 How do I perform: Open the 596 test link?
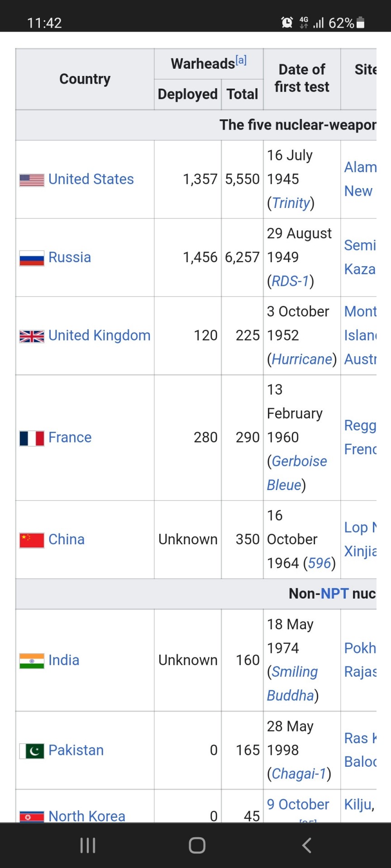pyautogui.click(x=319, y=563)
